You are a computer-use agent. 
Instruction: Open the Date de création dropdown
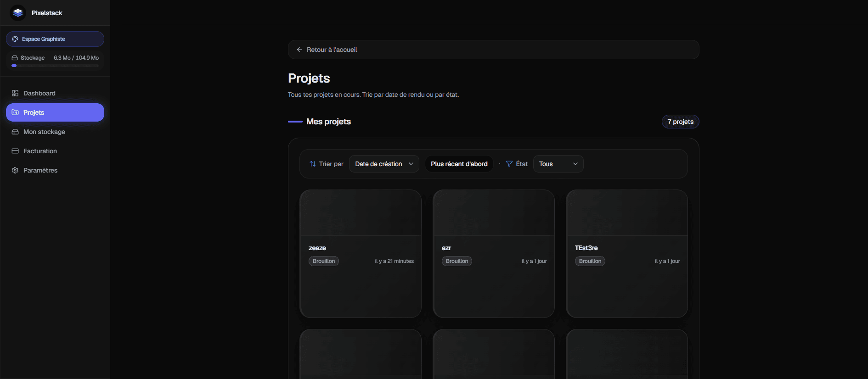pyautogui.click(x=384, y=164)
